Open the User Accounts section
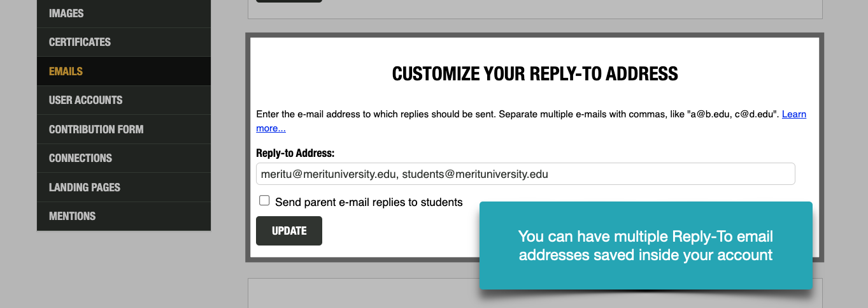 coord(85,100)
